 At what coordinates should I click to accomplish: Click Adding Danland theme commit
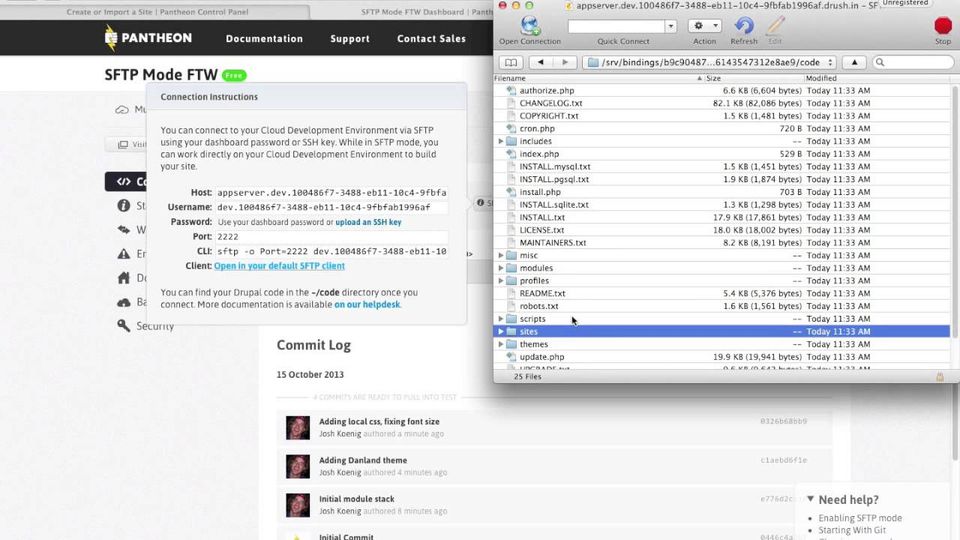[362, 460]
